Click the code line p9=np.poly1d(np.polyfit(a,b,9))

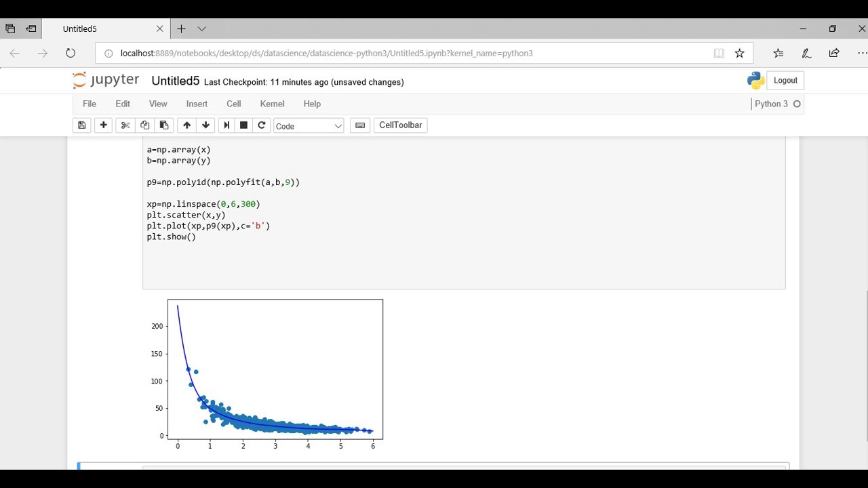tap(223, 182)
